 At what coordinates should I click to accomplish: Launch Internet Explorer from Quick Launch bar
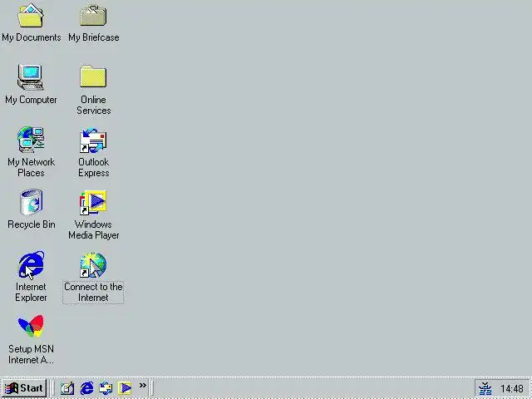click(x=86, y=388)
